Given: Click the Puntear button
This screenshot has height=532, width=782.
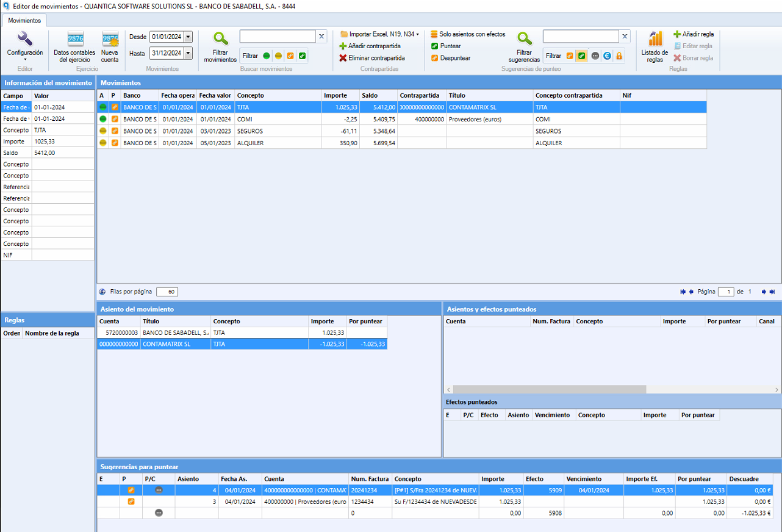Looking at the screenshot, I should 446,46.
